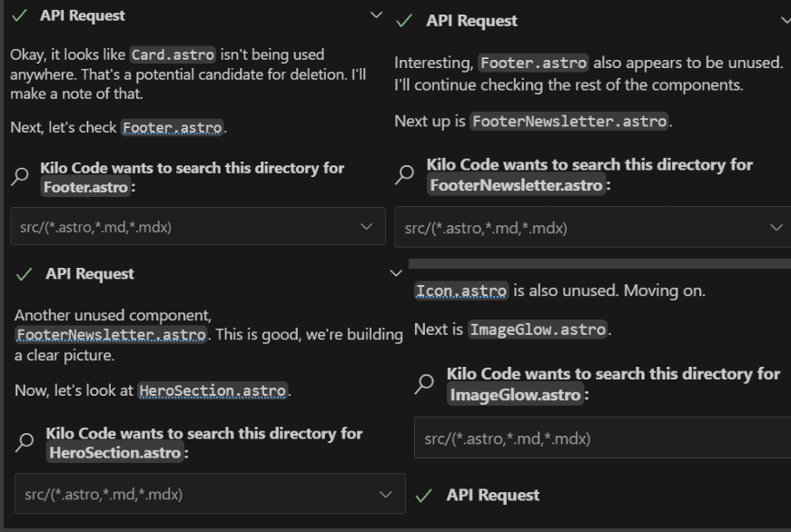Click the magnifier icon for the Footer.astro search
Screen dimensions: 791x532
click(x=20, y=178)
